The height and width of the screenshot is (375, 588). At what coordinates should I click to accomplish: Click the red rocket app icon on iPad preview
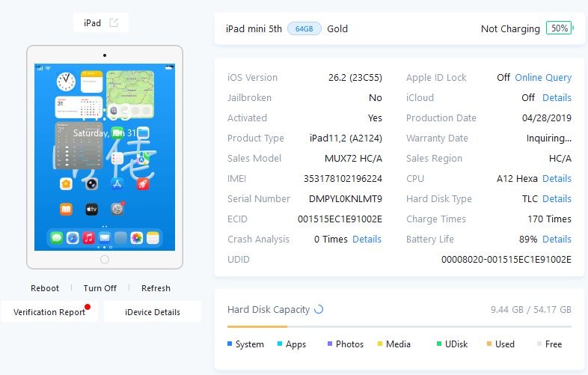point(143,184)
